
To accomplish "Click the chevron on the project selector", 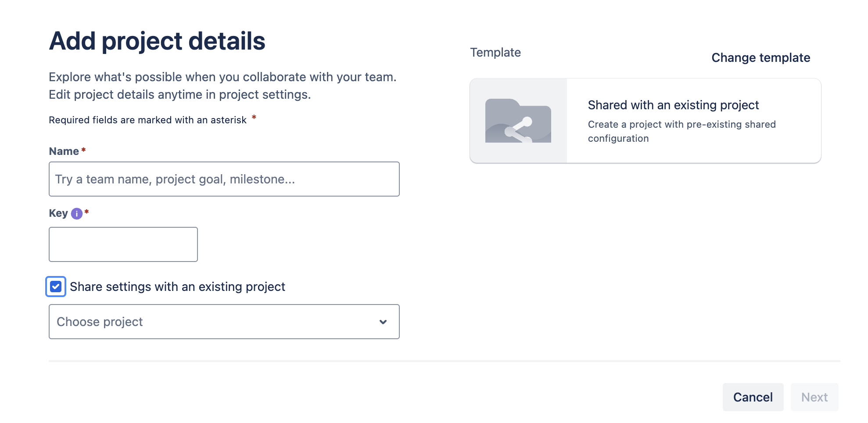I will click(383, 322).
